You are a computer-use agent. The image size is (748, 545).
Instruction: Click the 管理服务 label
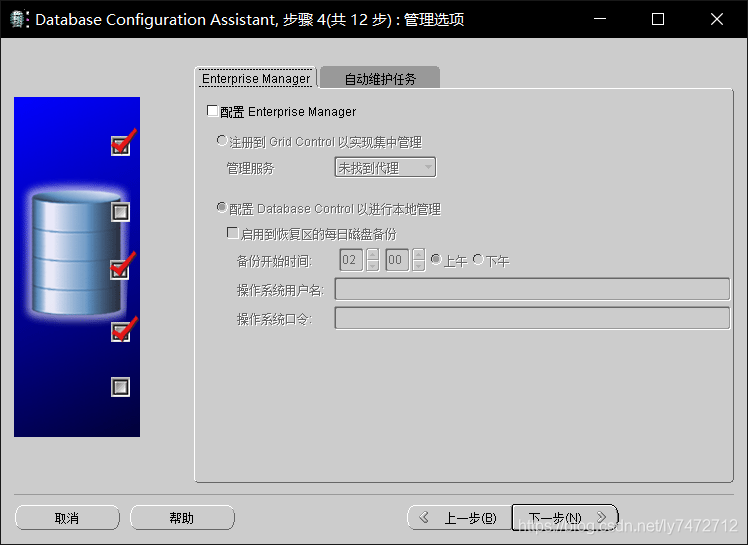pos(250,168)
